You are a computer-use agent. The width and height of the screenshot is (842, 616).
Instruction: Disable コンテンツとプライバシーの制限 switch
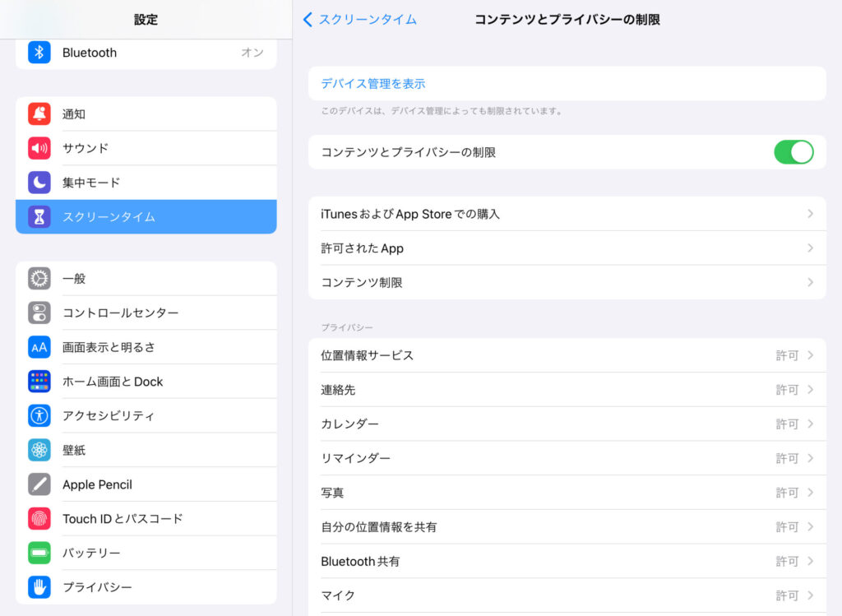(x=793, y=152)
